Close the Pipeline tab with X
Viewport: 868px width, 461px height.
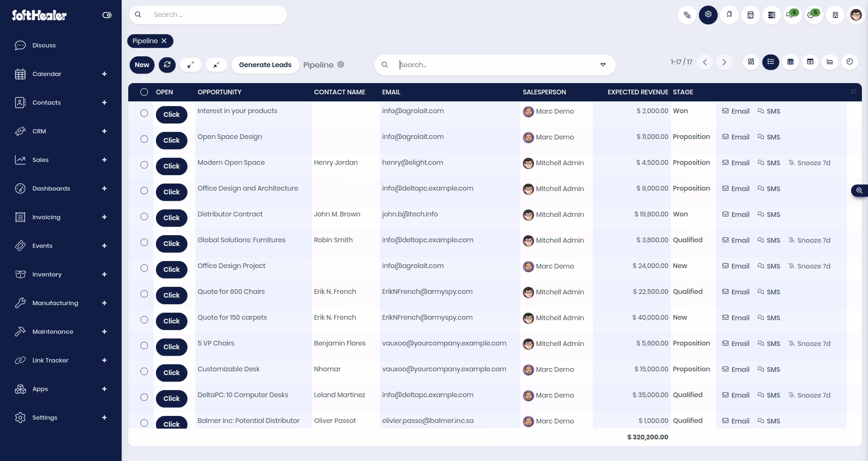click(164, 41)
